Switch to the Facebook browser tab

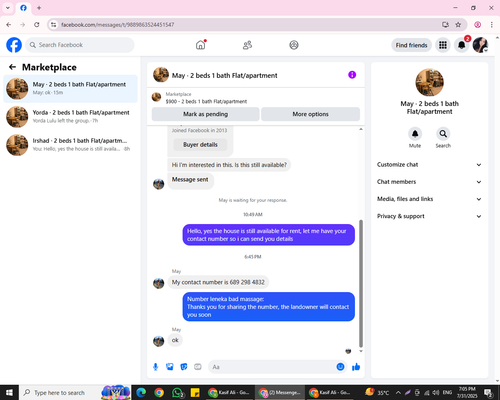point(23,8)
